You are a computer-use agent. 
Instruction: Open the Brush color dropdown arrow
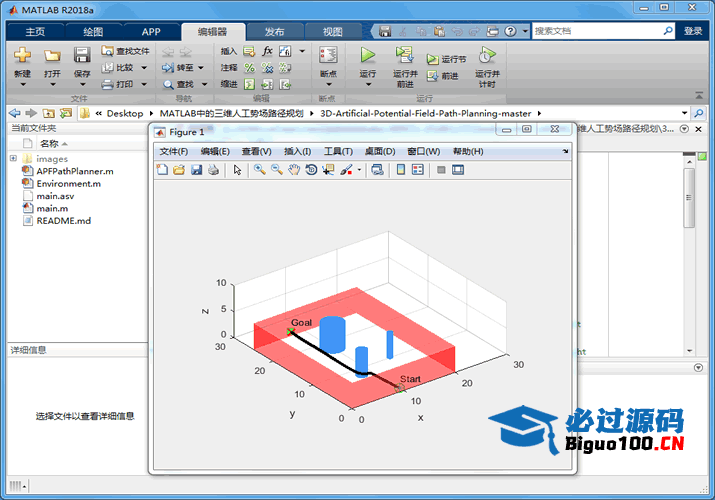pos(359,170)
